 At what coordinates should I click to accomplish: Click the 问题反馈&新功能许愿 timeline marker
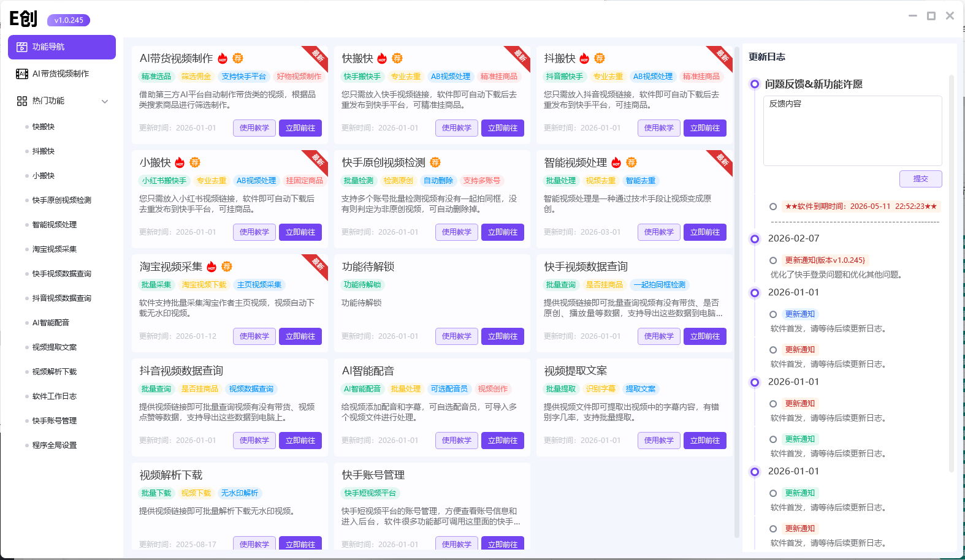coord(755,84)
